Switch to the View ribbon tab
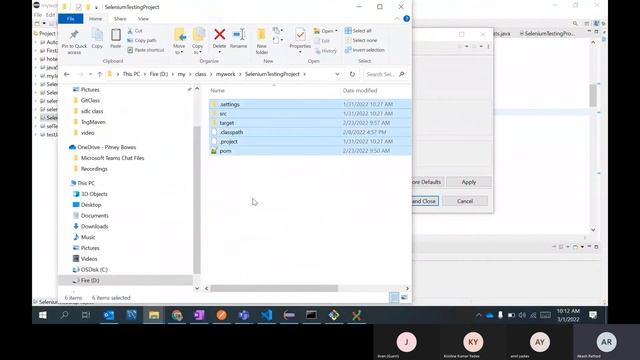Viewport: 640px width, 360px height. (143, 19)
